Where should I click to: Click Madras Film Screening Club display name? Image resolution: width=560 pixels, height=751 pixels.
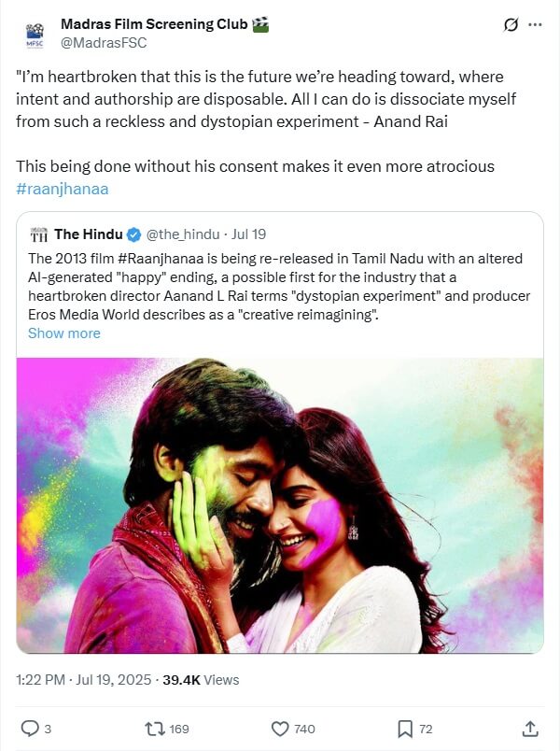pos(154,24)
